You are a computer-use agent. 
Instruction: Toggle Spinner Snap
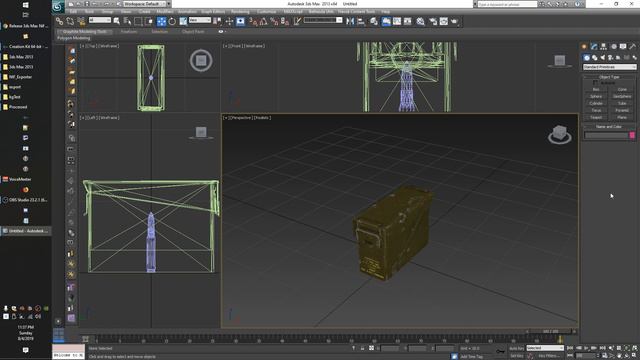pos(285,21)
